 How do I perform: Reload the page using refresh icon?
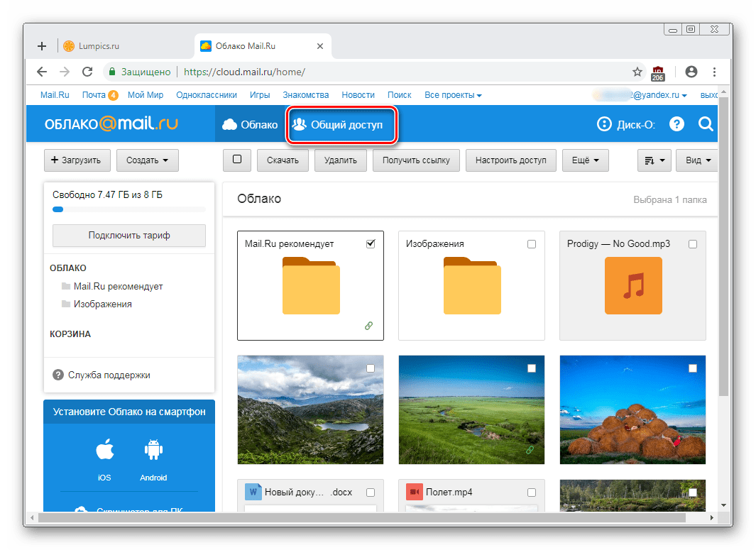coord(87,72)
